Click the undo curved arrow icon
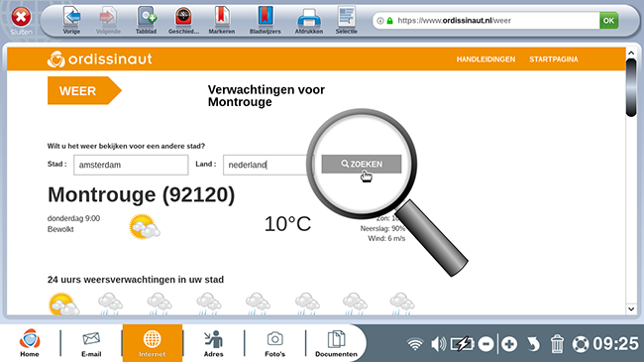This screenshot has width=644, height=362. [x=533, y=344]
